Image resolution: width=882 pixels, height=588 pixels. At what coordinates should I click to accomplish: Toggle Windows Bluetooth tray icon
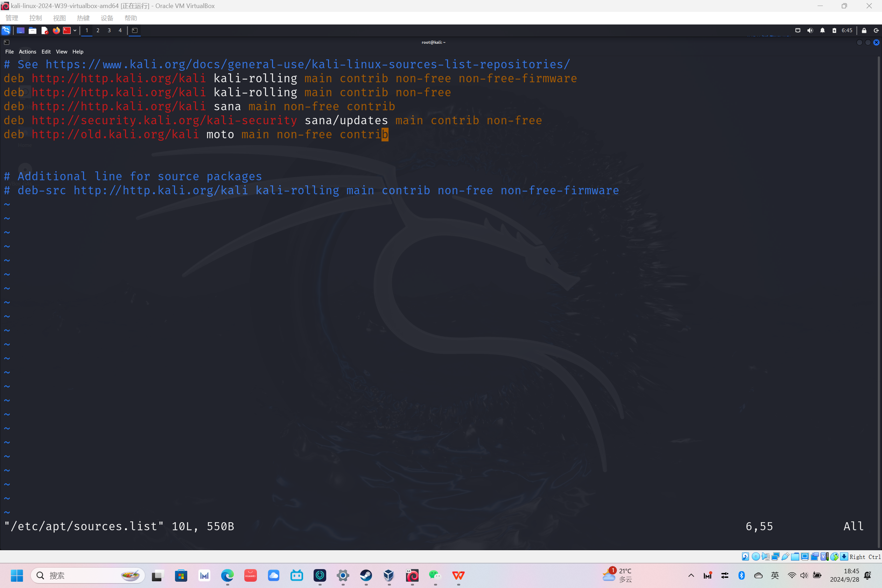click(741, 575)
